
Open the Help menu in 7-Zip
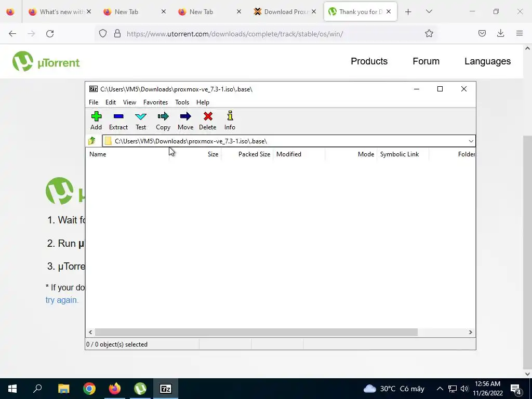[x=203, y=102]
